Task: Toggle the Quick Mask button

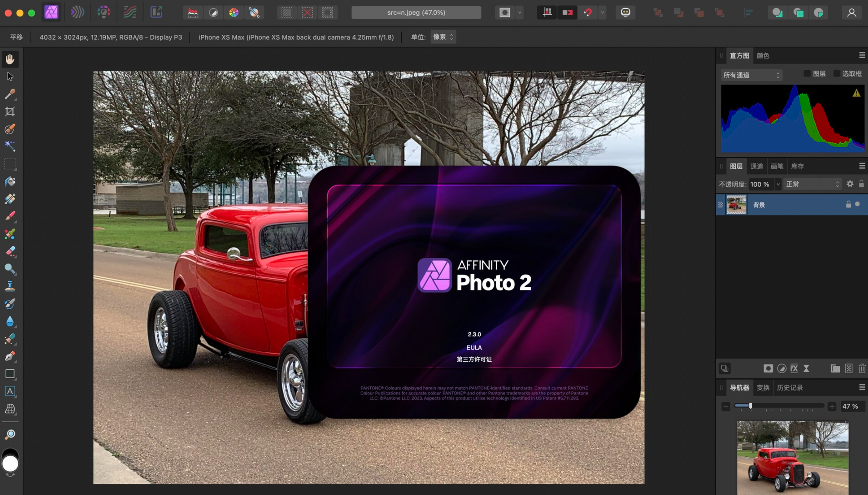Action: (505, 12)
